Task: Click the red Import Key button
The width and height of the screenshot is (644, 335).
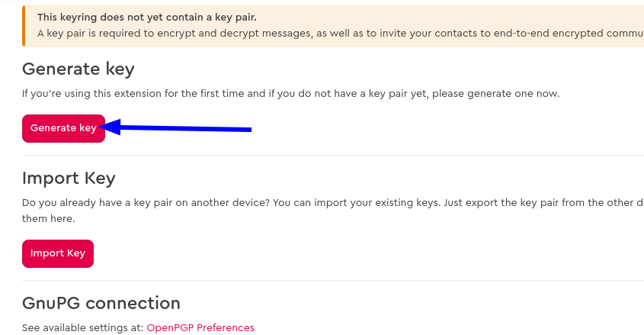Action: (x=58, y=253)
